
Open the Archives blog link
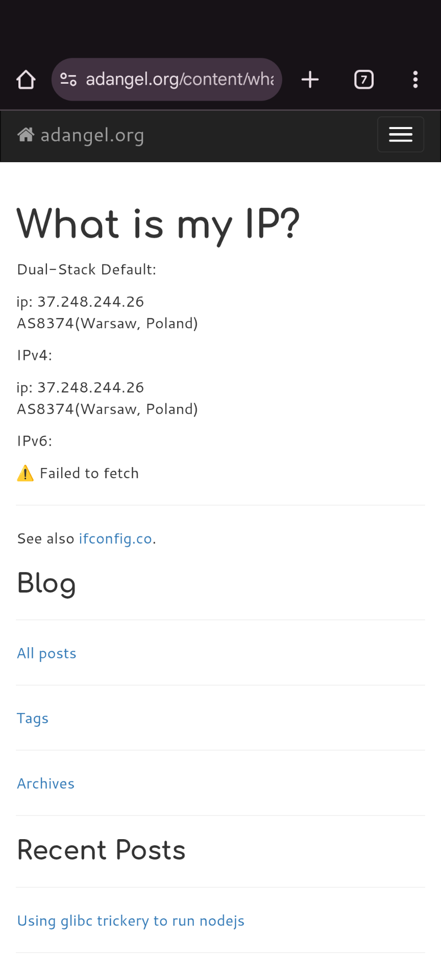(46, 783)
